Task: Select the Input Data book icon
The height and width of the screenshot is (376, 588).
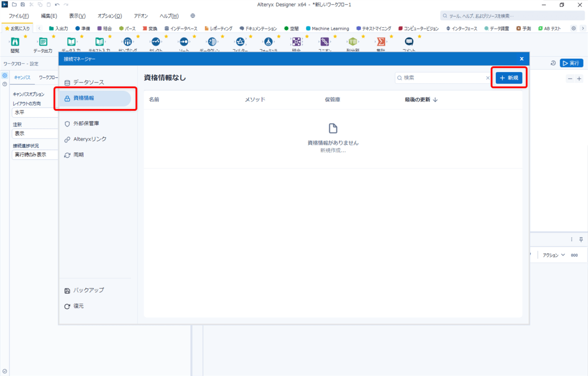Action: pos(71,42)
